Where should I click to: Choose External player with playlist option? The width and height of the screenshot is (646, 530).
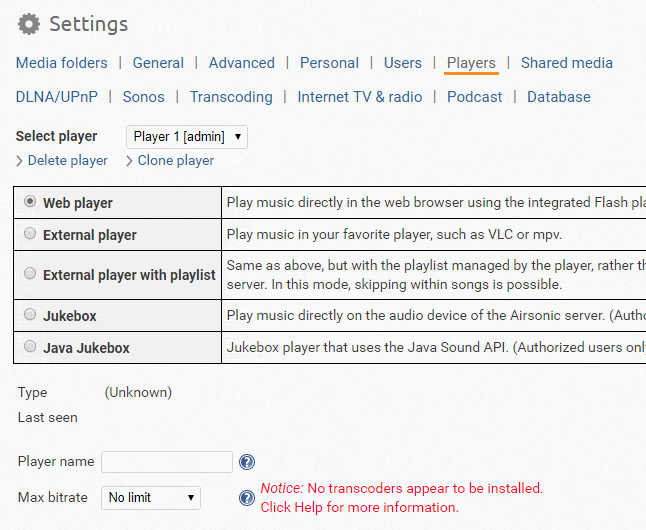pyautogui.click(x=31, y=274)
